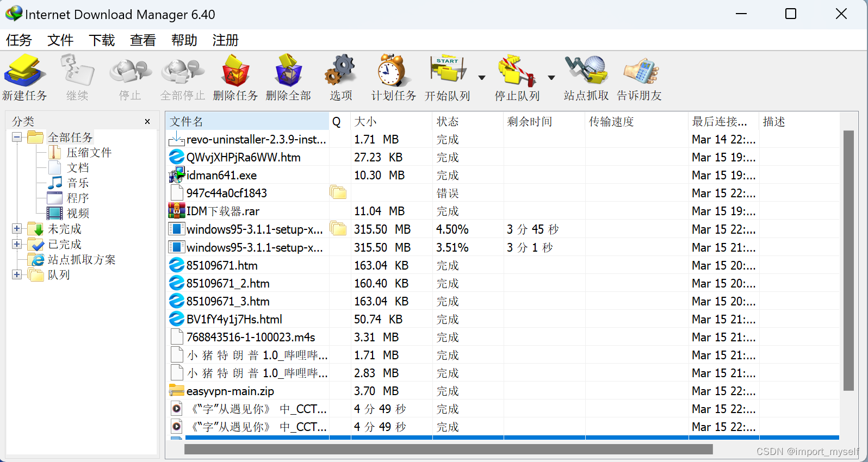Sort by 文件名 column header
Viewport: 868px width, 462px height.
click(247, 122)
